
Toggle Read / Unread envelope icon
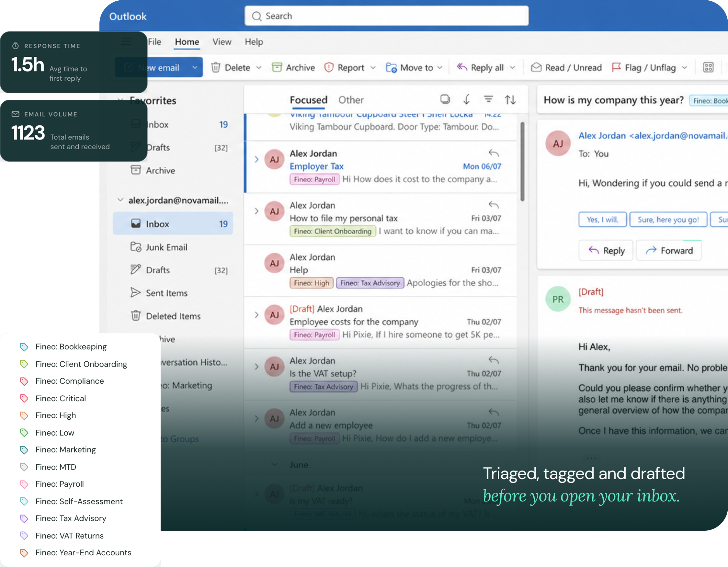tap(536, 67)
